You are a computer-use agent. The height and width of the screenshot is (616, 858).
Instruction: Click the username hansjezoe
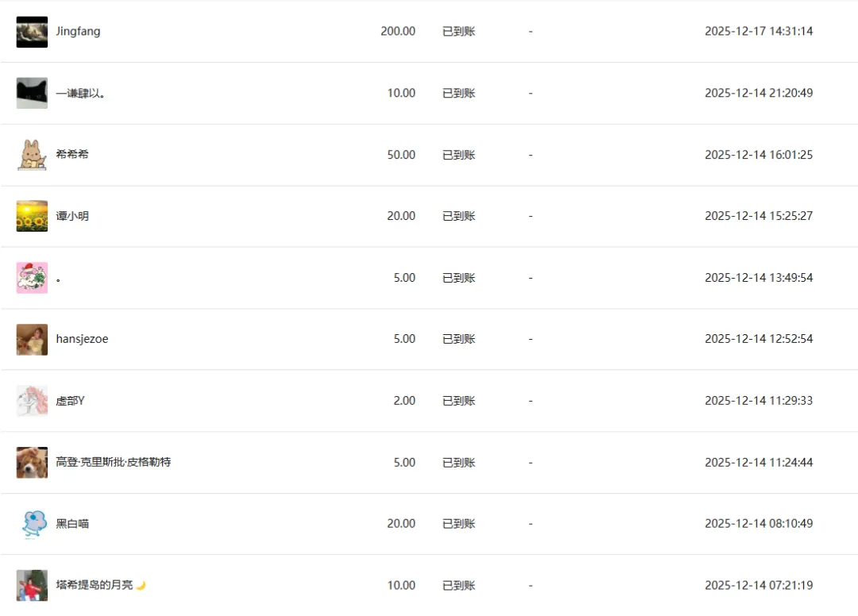click(82, 339)
